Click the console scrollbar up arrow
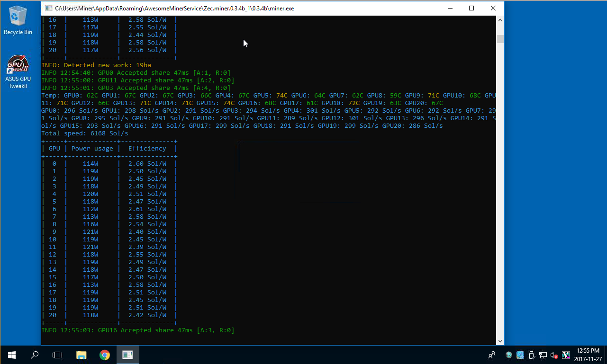The width and height of the screenshot is (607, 364). point(500,20)
